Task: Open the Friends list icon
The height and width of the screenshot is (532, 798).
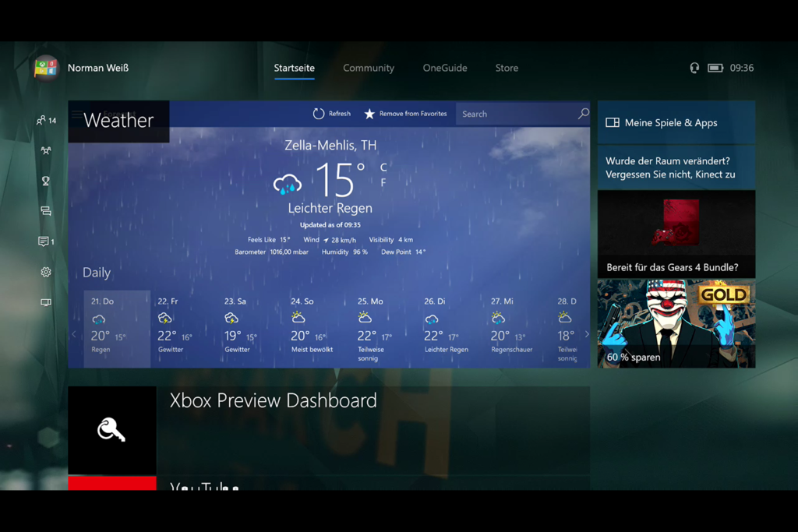Action: [43, 120]
